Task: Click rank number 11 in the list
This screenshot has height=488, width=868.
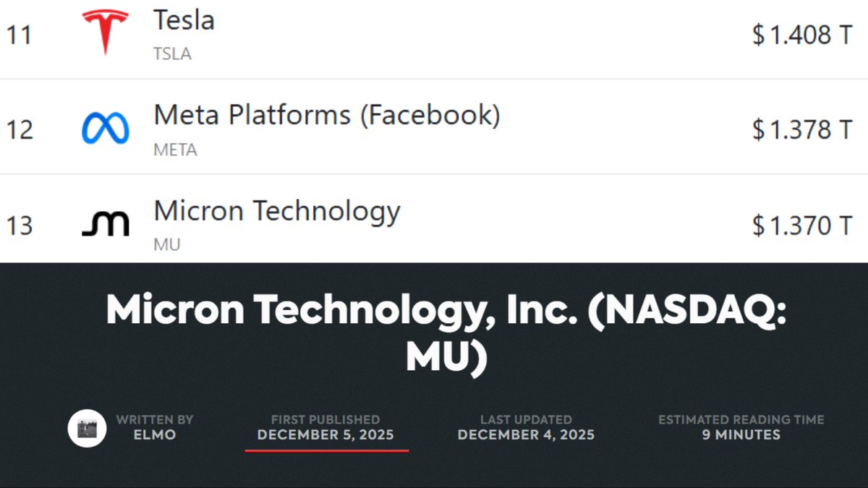Action: tap(20, 35)
